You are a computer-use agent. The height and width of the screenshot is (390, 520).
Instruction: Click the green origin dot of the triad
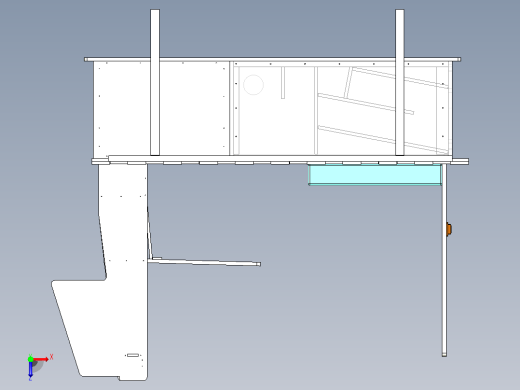(30, 359)
